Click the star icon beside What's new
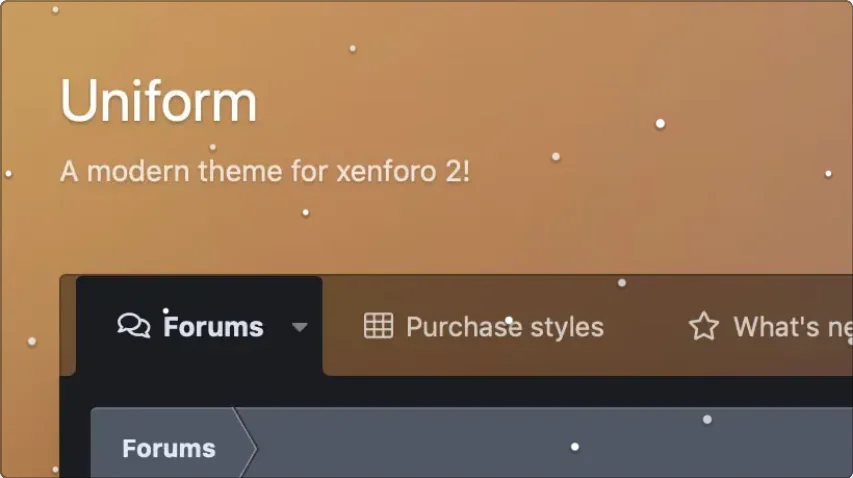Image resolution: width=853 pixels, height=478 pixels. [x=704, y=326]
